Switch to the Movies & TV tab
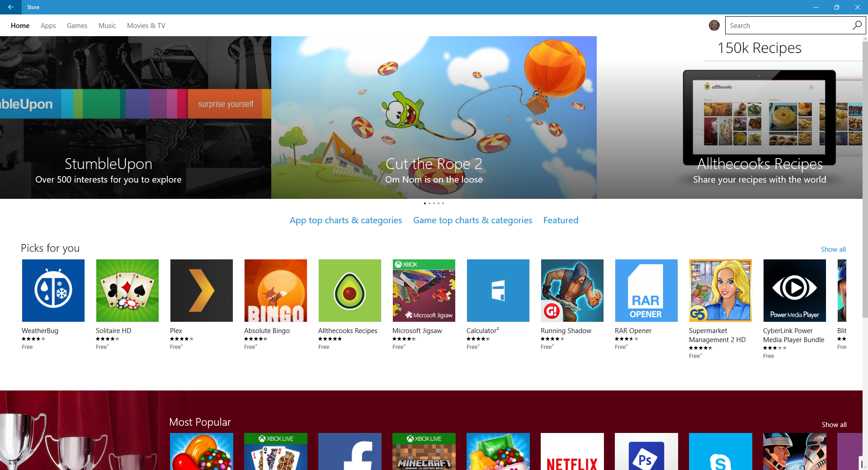 (146, 26)
